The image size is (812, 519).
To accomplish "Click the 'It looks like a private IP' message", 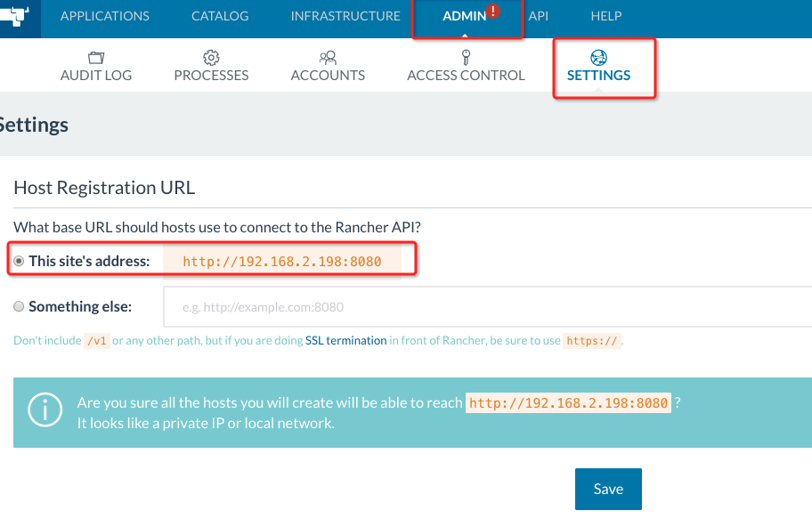I will [x=206, y=423].
